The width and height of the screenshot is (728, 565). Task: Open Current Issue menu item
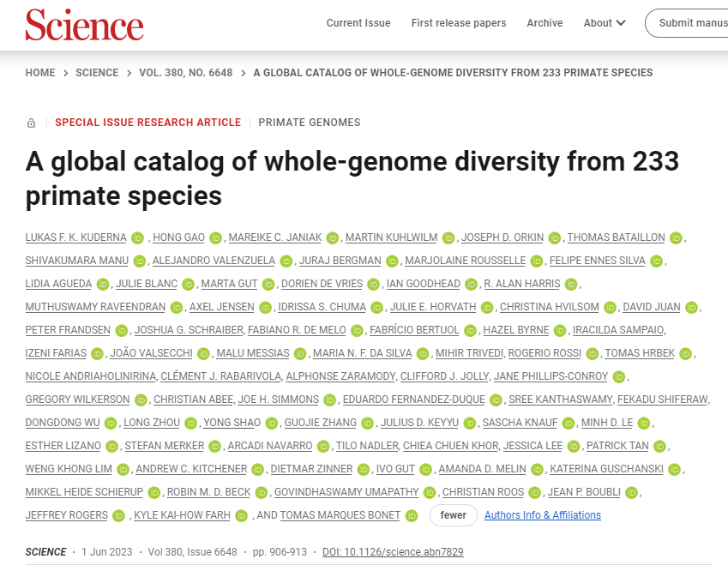click(358, 23)
